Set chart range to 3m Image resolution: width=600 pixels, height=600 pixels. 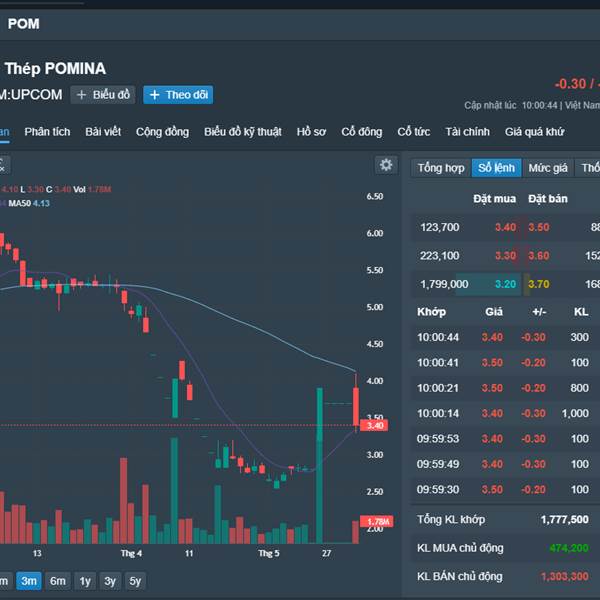pyautogui.click(x=29, y=581)
